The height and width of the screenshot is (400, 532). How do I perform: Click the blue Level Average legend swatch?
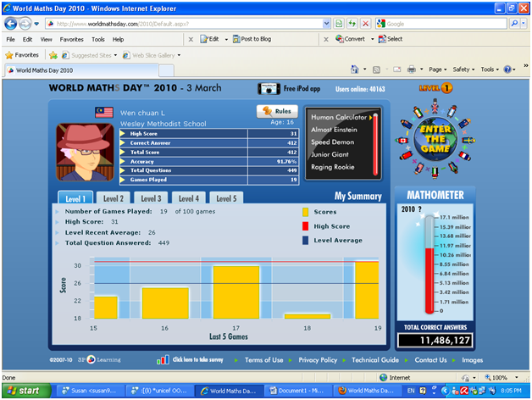(305, 241)
